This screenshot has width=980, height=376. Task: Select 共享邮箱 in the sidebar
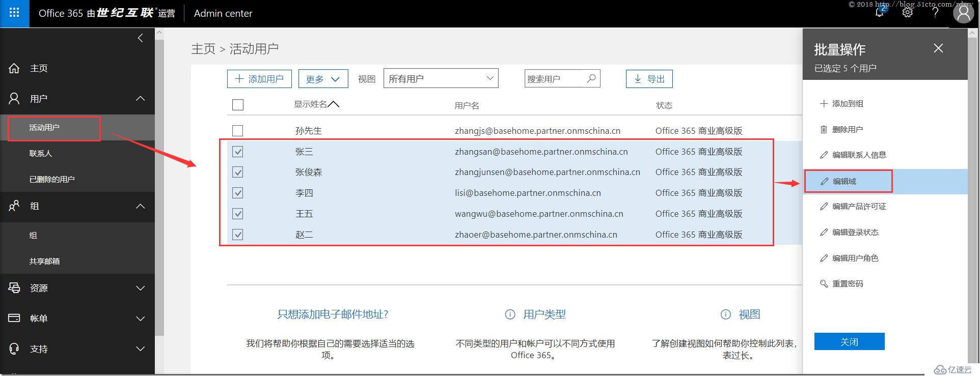(77, 261)
